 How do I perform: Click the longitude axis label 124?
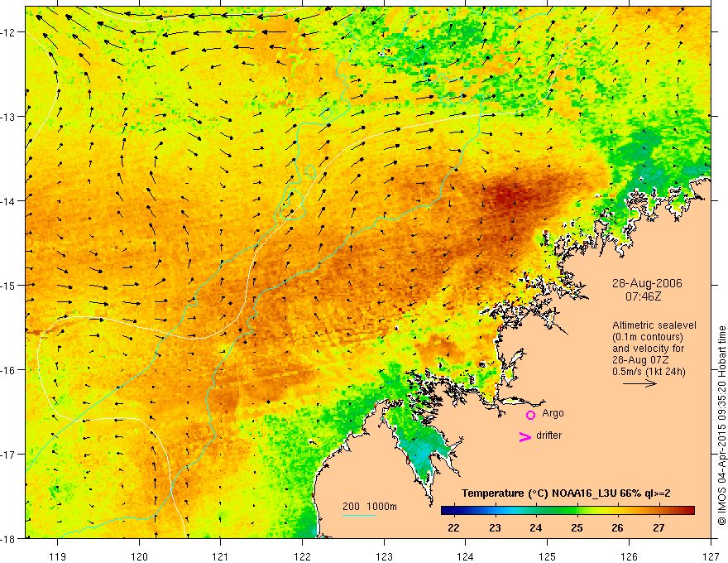(466, 556)
